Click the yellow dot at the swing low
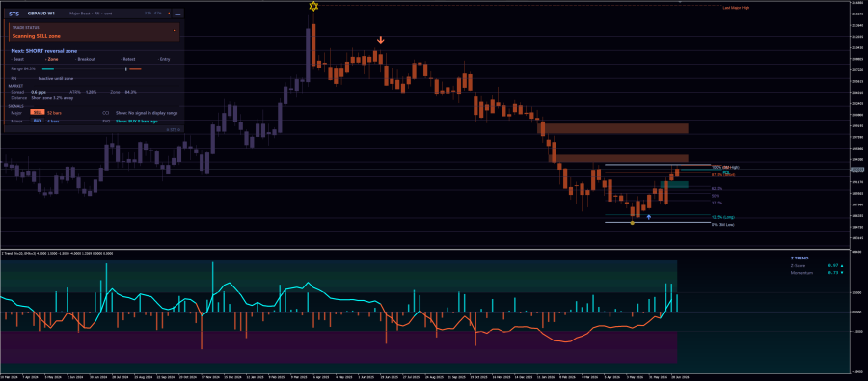The width and height of the screenshot is (868, 381). 632,223
